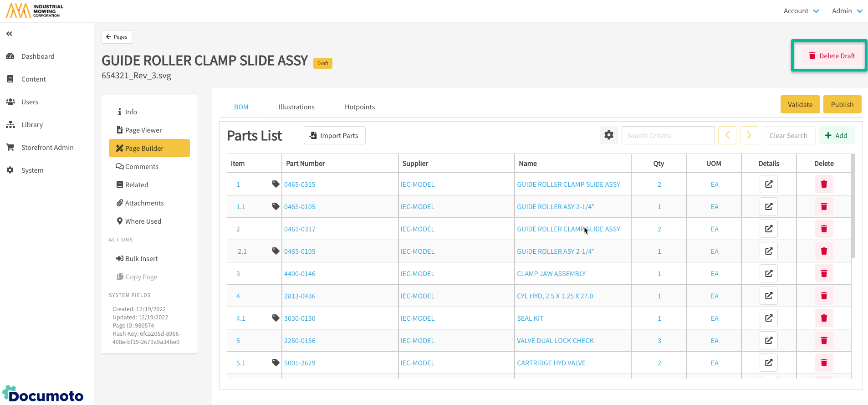The height and width of the screenshot is (405, 868).
Task: Delete the CARTRIDGE HYD VALVE row
Action: (x=823, y=363)
